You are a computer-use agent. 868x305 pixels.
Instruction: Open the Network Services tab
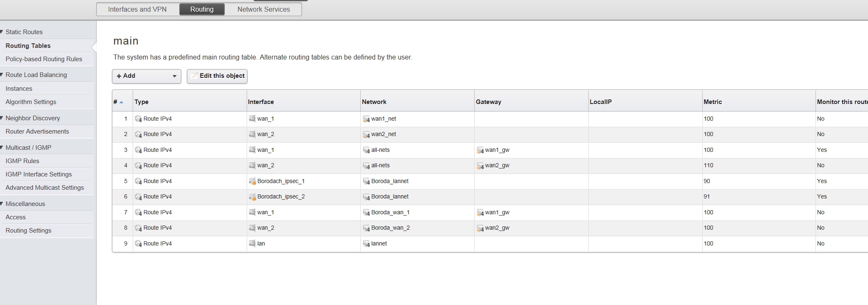pos(263,9)
